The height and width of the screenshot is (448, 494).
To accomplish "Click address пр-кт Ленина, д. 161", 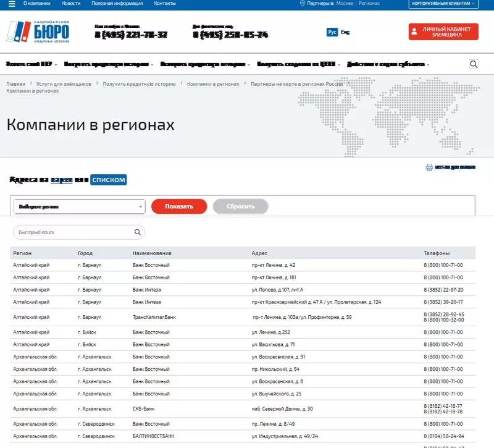I will (x=274, y=277).
